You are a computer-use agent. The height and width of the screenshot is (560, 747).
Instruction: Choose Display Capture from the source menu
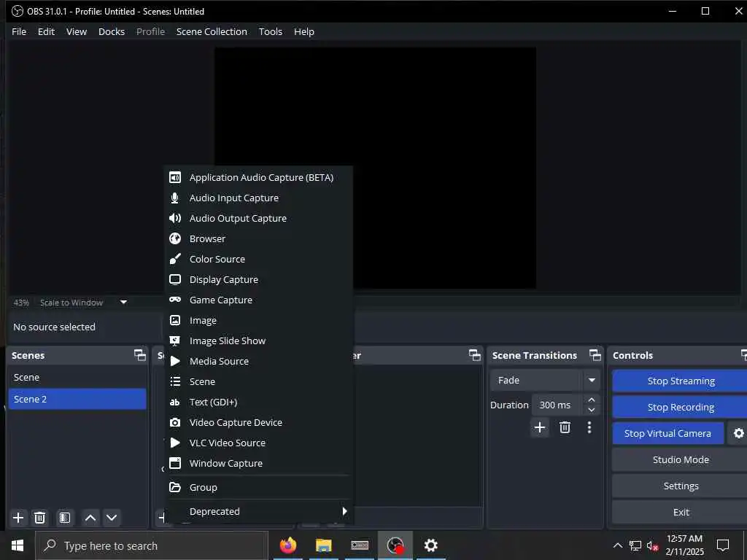[x=259, y=279]
